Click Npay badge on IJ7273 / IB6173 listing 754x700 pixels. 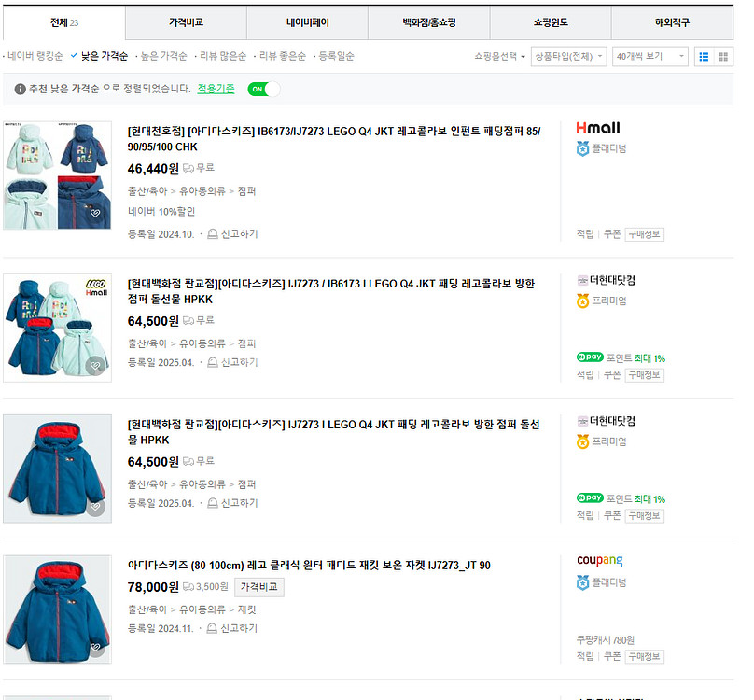pos(590,357)
